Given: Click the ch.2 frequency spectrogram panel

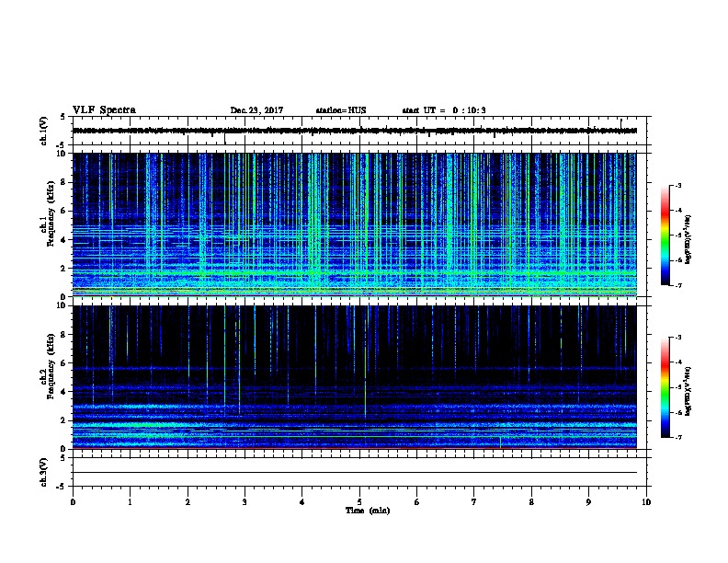Looking at the screenshot, I should (x=354, y=377).
